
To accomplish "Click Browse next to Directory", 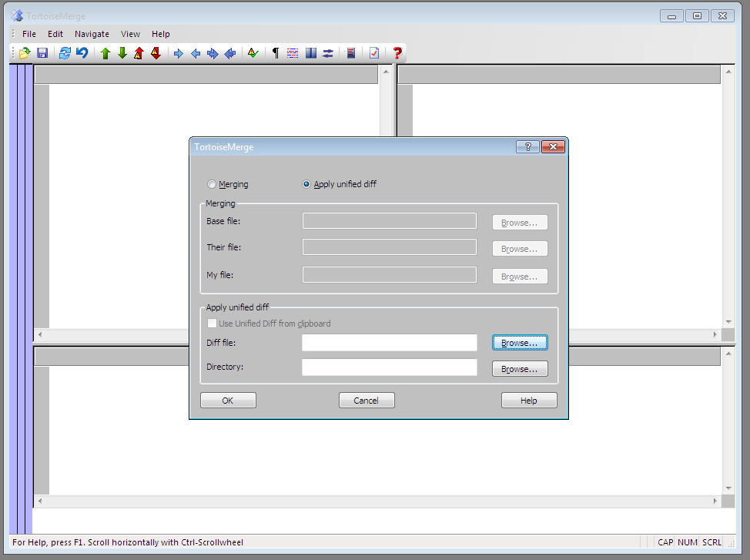I will pyautogui.click(x=520, y=369).
